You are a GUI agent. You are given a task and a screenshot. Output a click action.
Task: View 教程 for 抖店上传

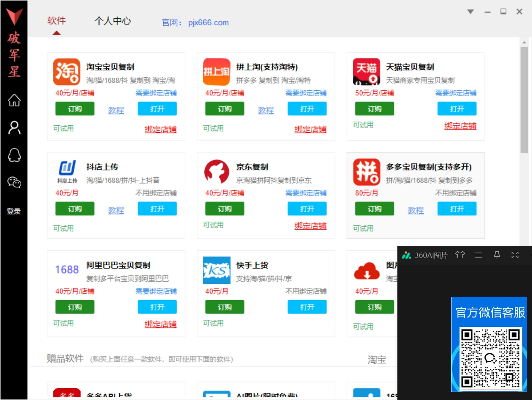click(116, 211)
